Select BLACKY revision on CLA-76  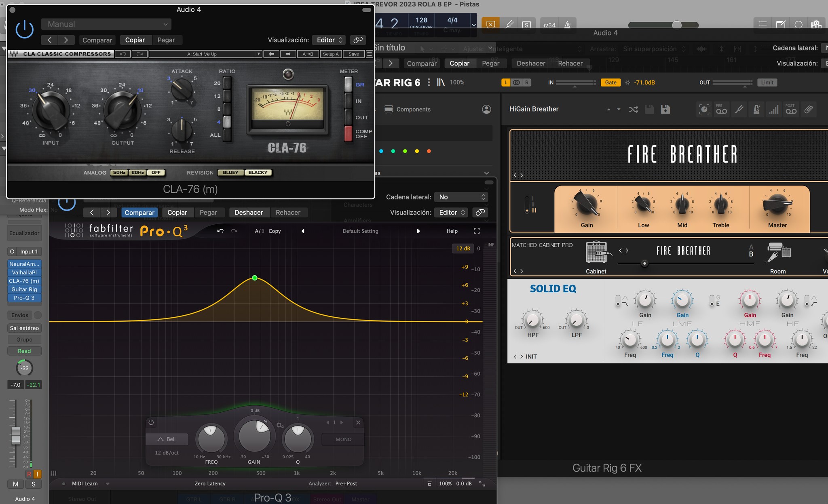coord(258,173)
